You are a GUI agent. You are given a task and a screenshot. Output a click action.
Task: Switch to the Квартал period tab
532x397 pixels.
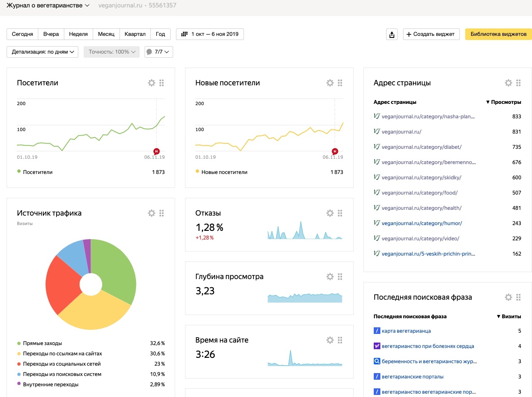(x=135, y=34)
